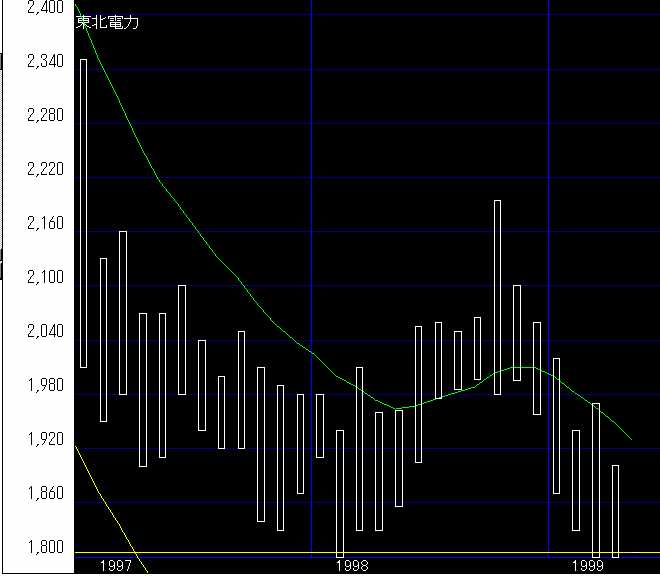
Task: Select the 1,860 price axis label
Action: (x=44, y=494)
